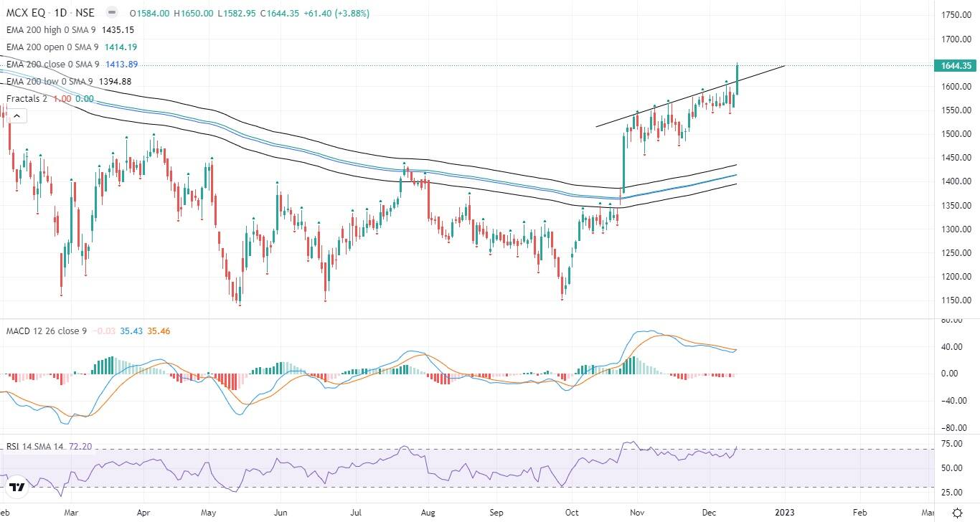Click the high price H1650.00
Image resolution: width=980 pixels, height=522 pixels.
(x=194, y=13)
